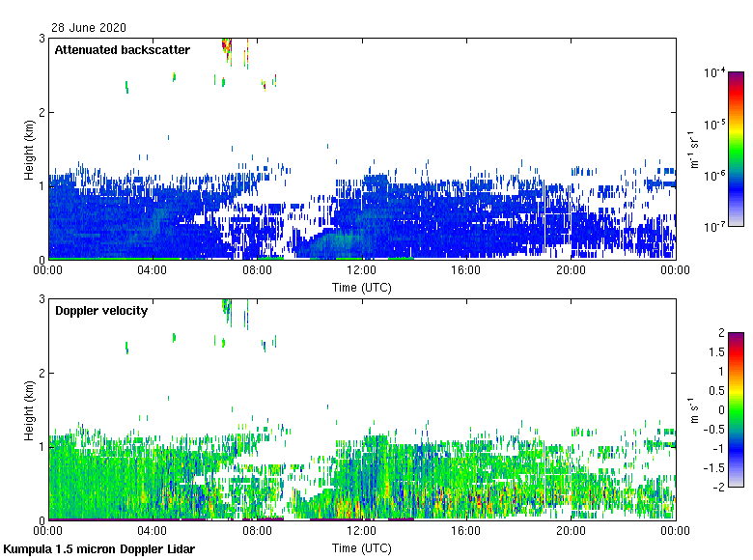
Task: Click the "Kumpula 1.5 micron Doppler Lidar" caption
Action: click(x=99, y=549)
